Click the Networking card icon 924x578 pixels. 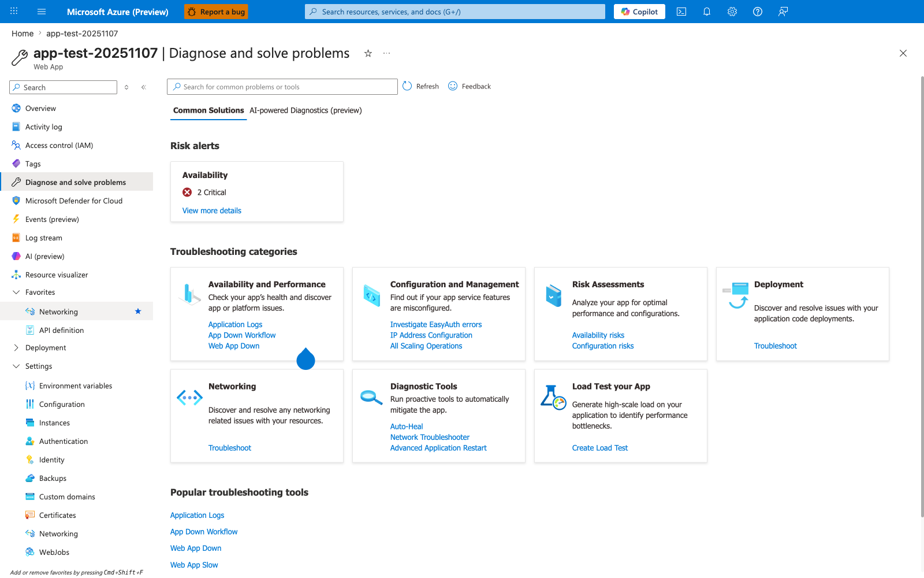(x=189, y=398)
